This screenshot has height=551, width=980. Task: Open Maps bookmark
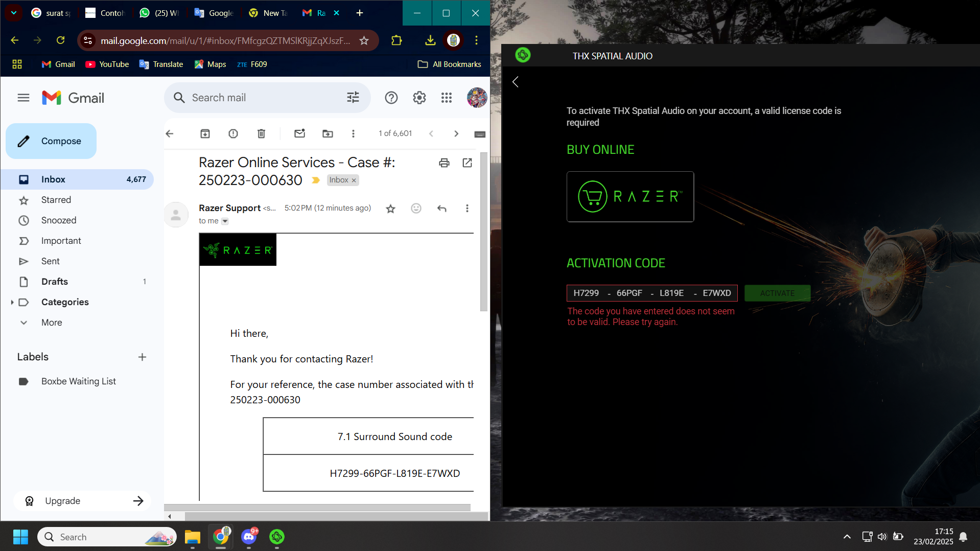pyautogui.click(x=210, y=64)
